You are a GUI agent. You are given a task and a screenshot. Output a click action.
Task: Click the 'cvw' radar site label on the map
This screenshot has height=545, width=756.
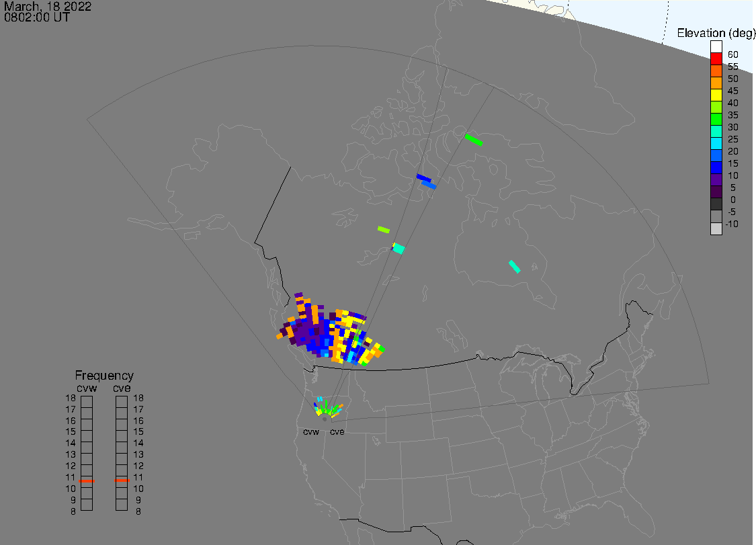pyautogui.click(x=311, y=431)
